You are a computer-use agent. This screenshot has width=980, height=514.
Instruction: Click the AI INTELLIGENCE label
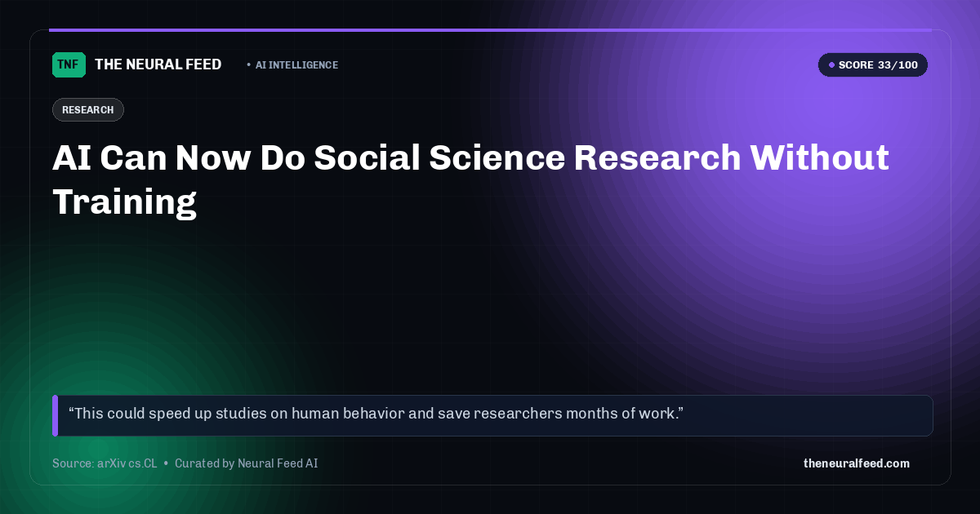(296, 65)
